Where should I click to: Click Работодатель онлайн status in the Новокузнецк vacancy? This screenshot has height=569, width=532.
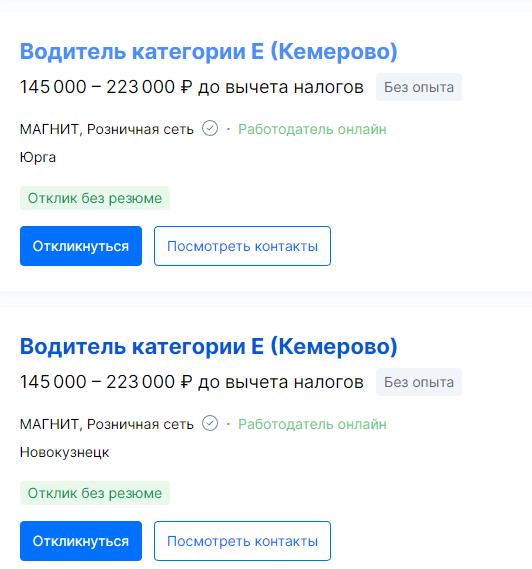[x=312, y=424]
